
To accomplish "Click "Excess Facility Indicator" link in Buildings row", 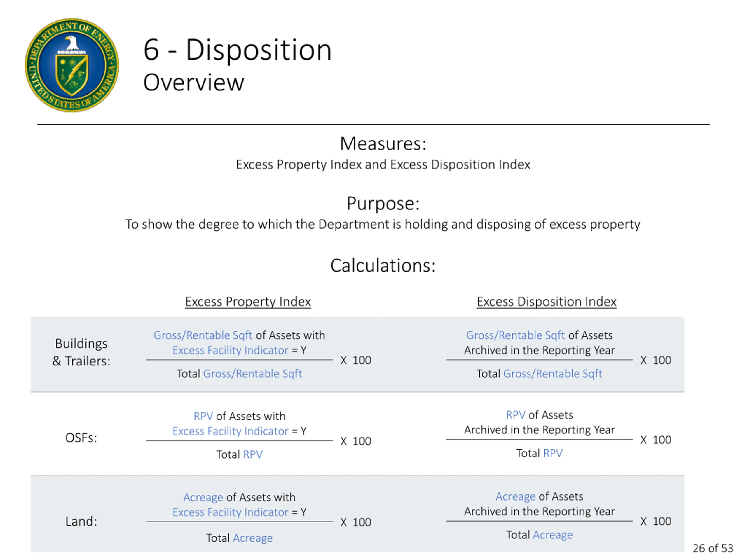I will (230, 350).
